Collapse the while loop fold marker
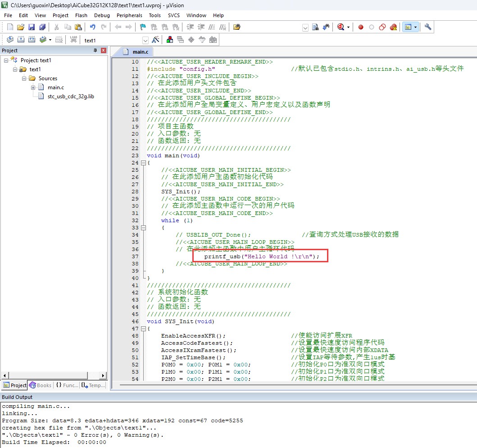Viewport: 477px width, 448px height. pos(144,228)
